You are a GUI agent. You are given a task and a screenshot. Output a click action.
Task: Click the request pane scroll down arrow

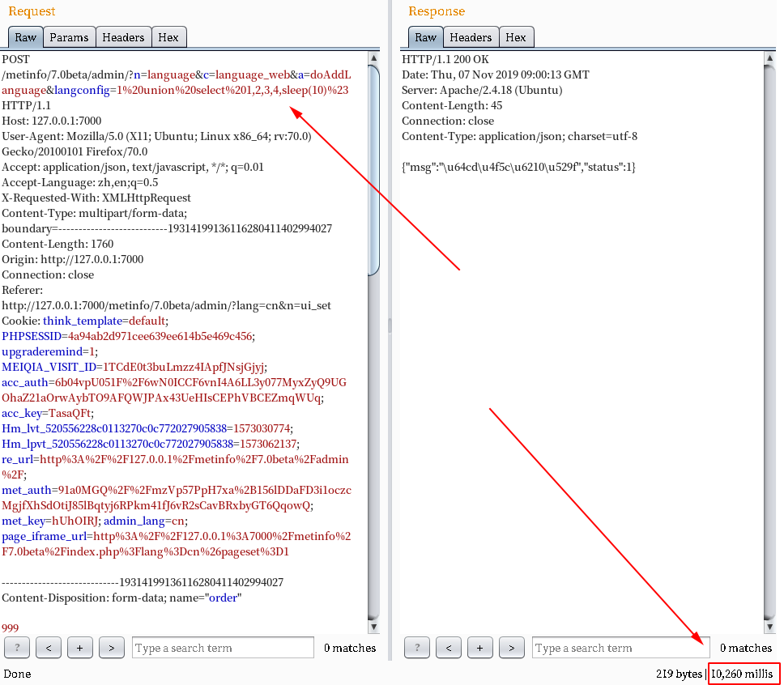tap(373, 627)
